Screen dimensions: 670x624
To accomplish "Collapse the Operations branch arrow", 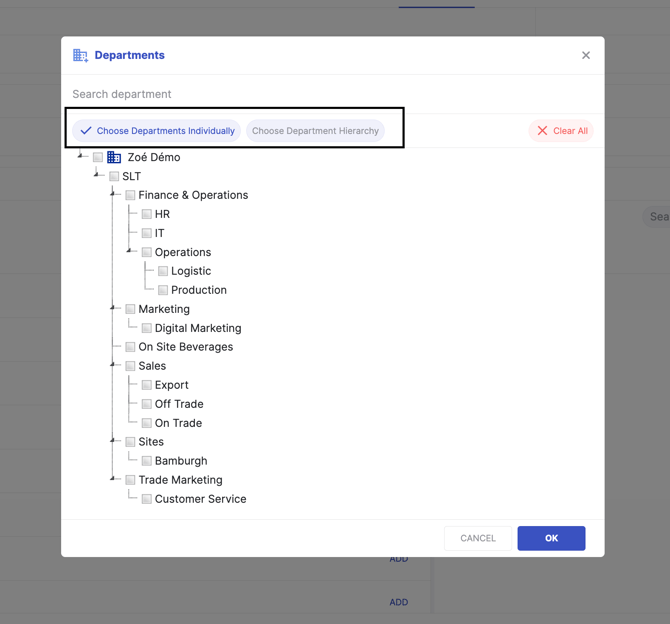I will [129, 250].
